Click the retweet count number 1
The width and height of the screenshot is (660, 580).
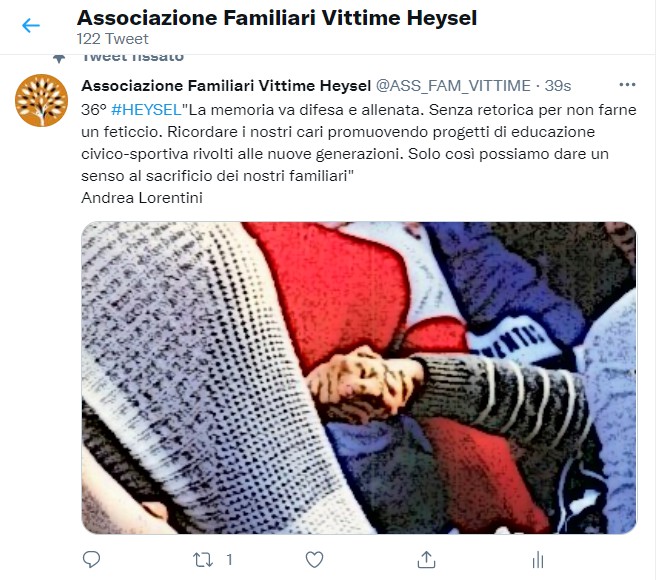click(x=229, y=560)
